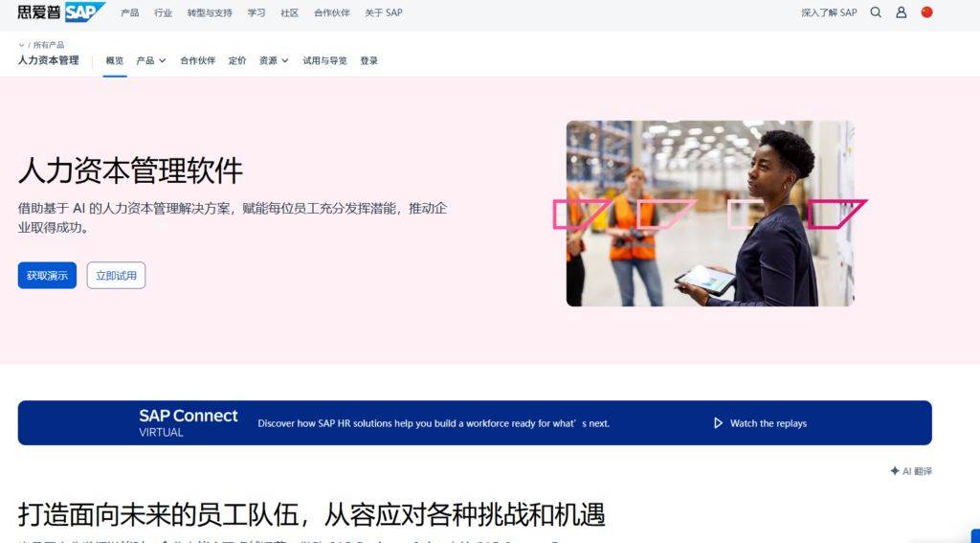Image resolution: width=980 pixels, height=543 pixels.
Task: Open the user account profile icon
Action: click(x=902, y=12)
